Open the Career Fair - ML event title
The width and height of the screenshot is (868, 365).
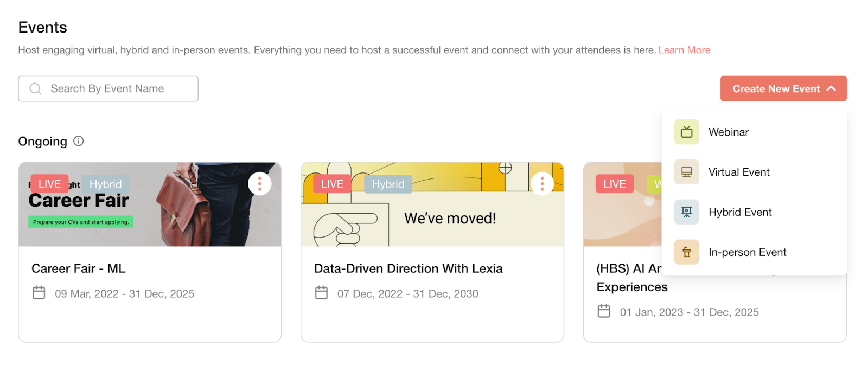click(79, 268)
